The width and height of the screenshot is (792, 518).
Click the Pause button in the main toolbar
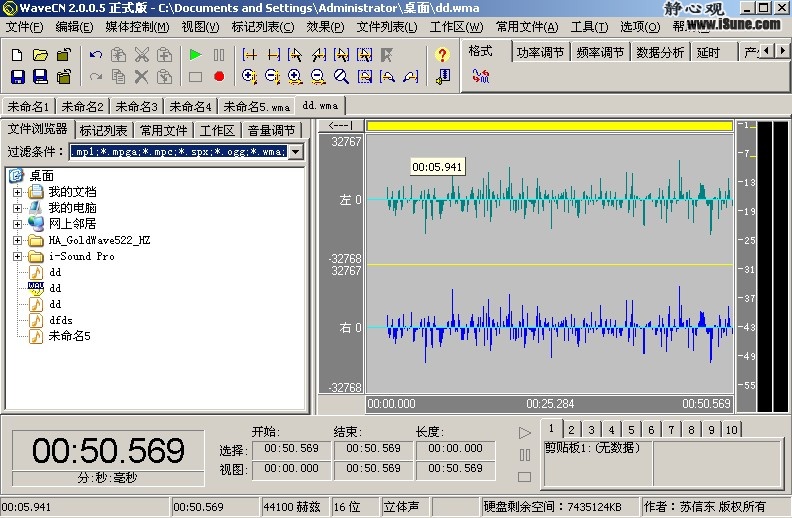(219, 55)
